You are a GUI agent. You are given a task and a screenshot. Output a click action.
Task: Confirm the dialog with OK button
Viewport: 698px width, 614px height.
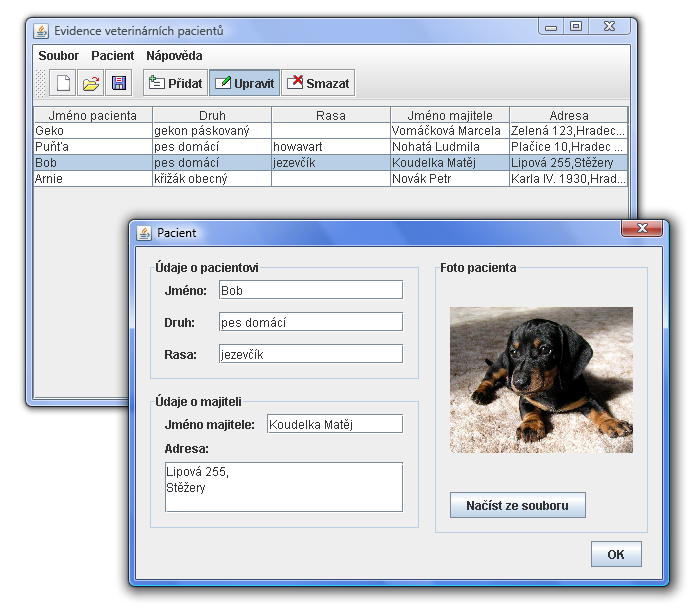615,554
